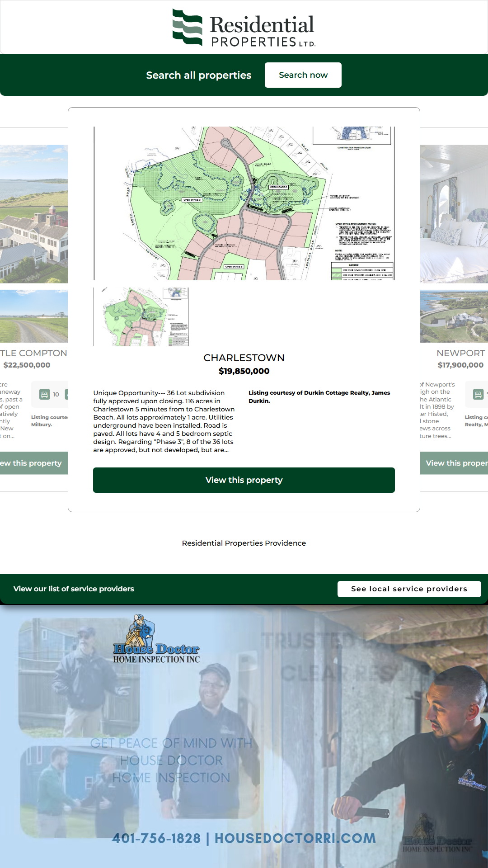Viewport: 488px width, 868px height.
Task: View the Little Compton property via its button
Action: [32, 463]
